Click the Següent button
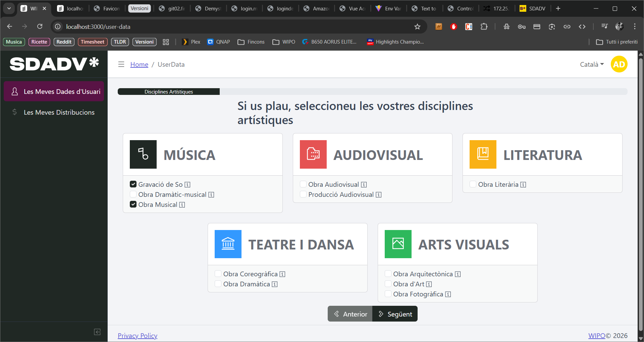The width and height of the screenshot is (644, 342). tap(395, 314)
